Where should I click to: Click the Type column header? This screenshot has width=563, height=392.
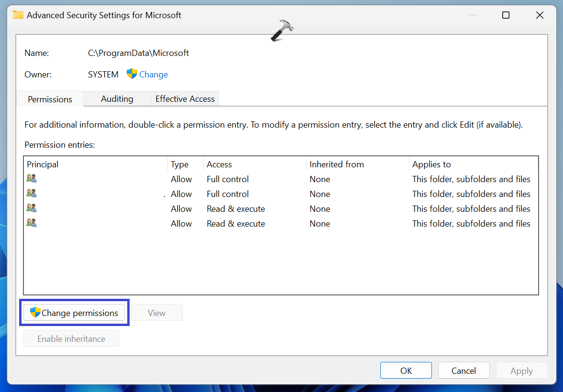coord(185,164)
